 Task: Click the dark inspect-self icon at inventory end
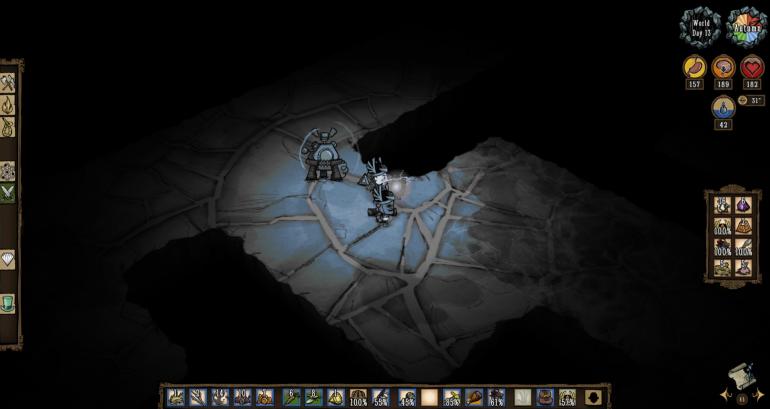click(x=593, y=397)
